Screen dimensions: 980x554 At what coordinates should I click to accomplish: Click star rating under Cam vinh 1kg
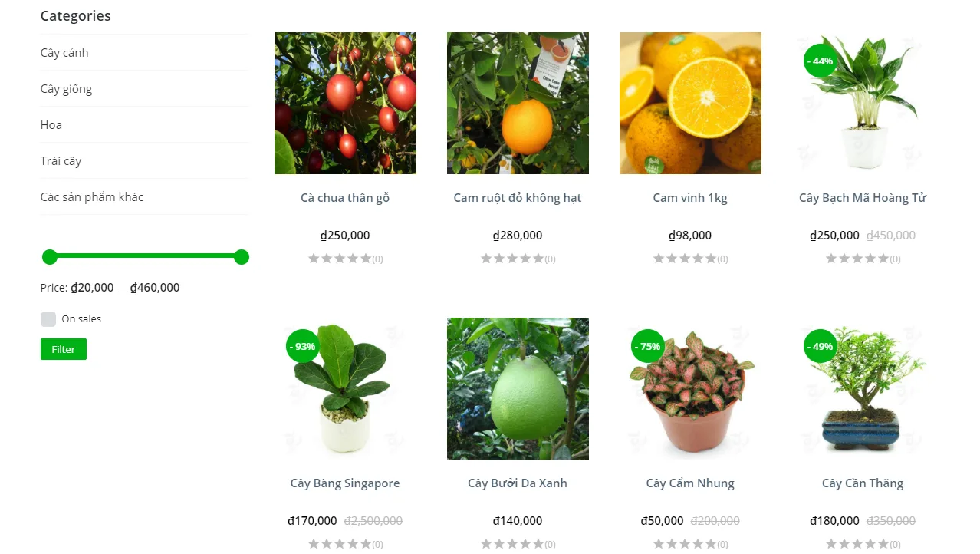(685, 259)
